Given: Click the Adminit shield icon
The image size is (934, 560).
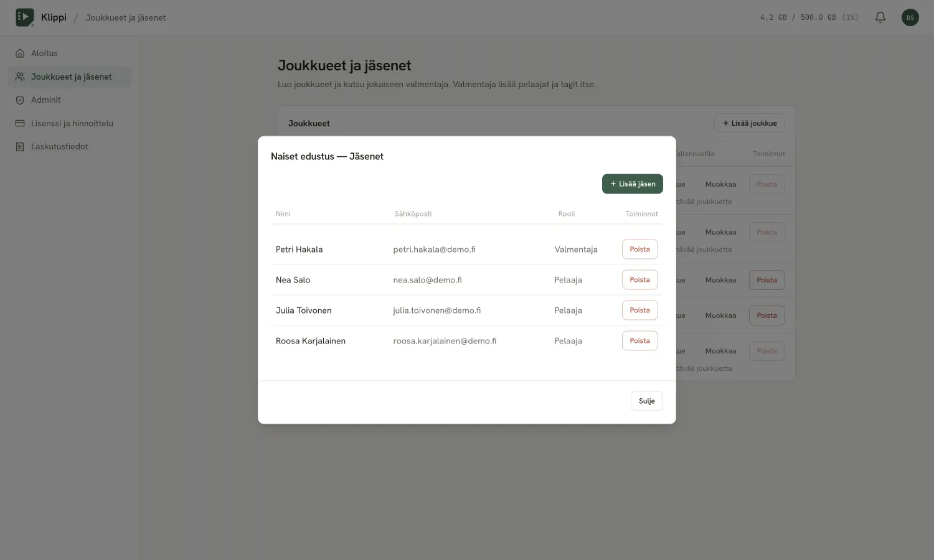Looking at the screenshot, I should [x=20, y=100].
